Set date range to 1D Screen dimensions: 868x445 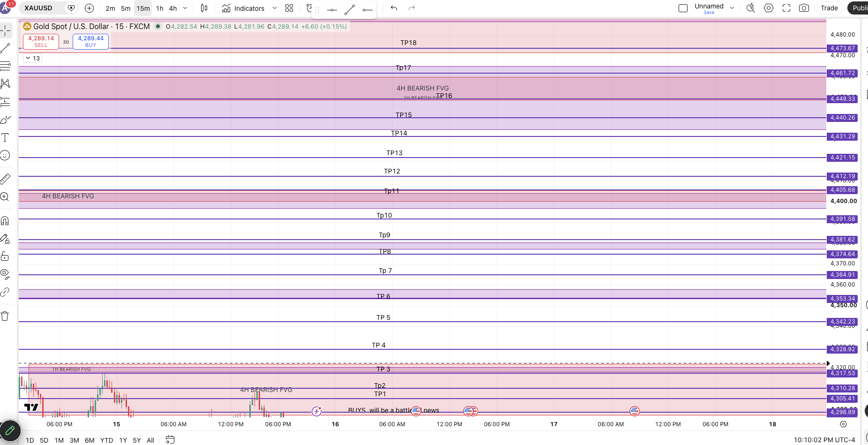(x=30, y=440)
